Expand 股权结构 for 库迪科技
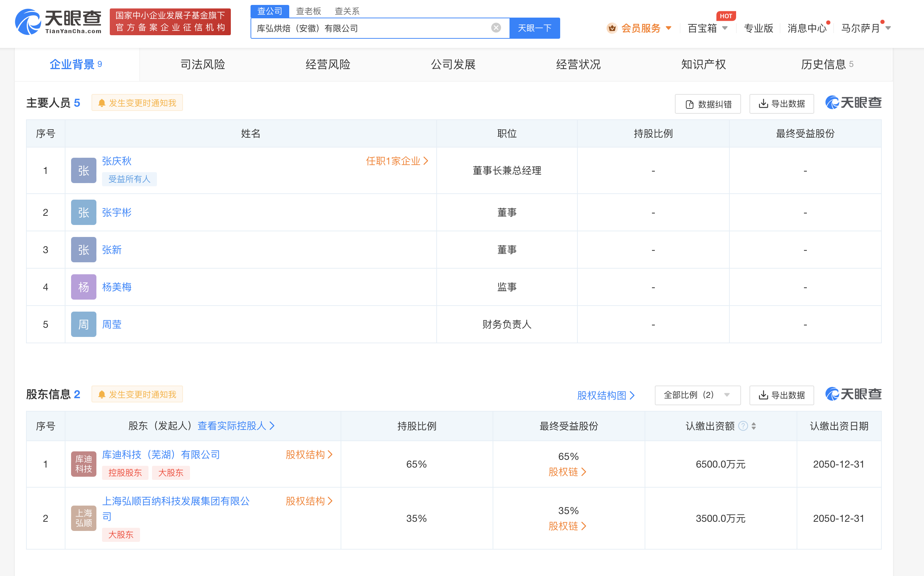924x576 pixels. coord(309,455)
